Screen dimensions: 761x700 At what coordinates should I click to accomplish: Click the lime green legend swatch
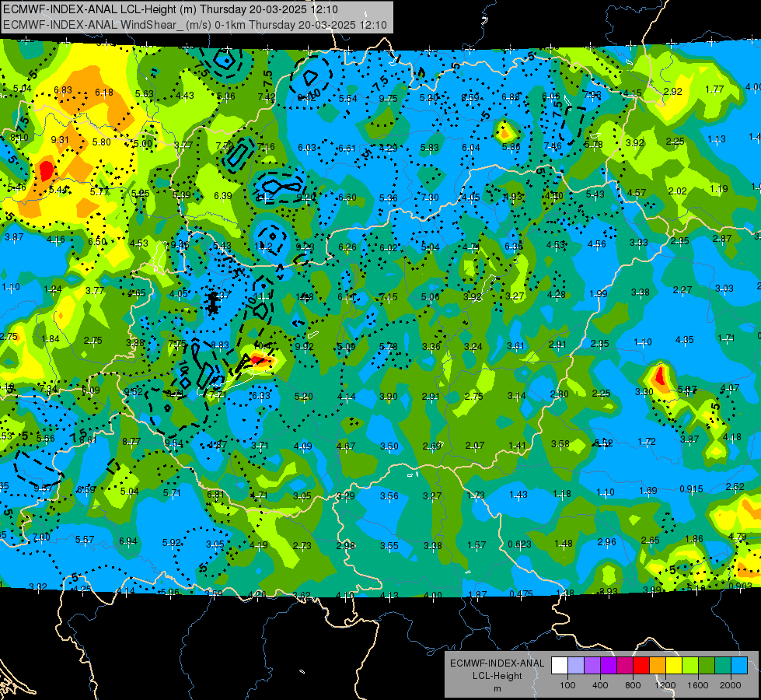coord(690,666)
